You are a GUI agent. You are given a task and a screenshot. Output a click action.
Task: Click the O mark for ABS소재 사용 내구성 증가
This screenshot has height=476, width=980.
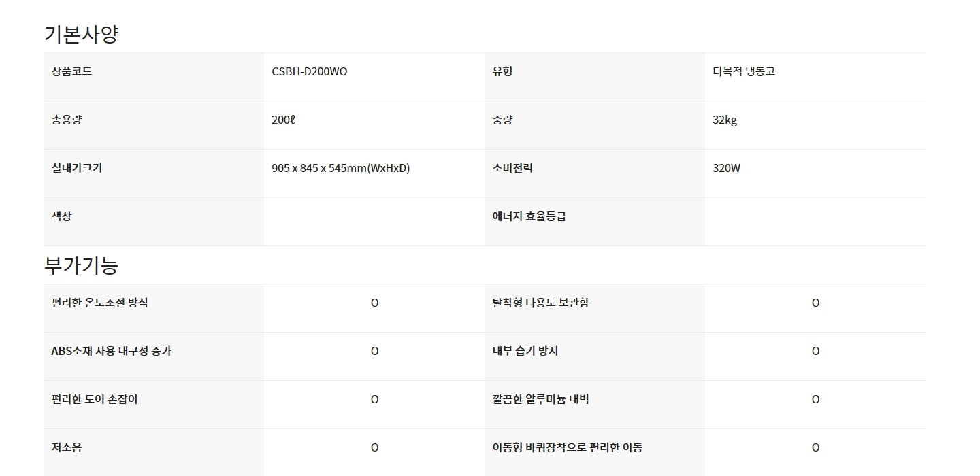374,351
